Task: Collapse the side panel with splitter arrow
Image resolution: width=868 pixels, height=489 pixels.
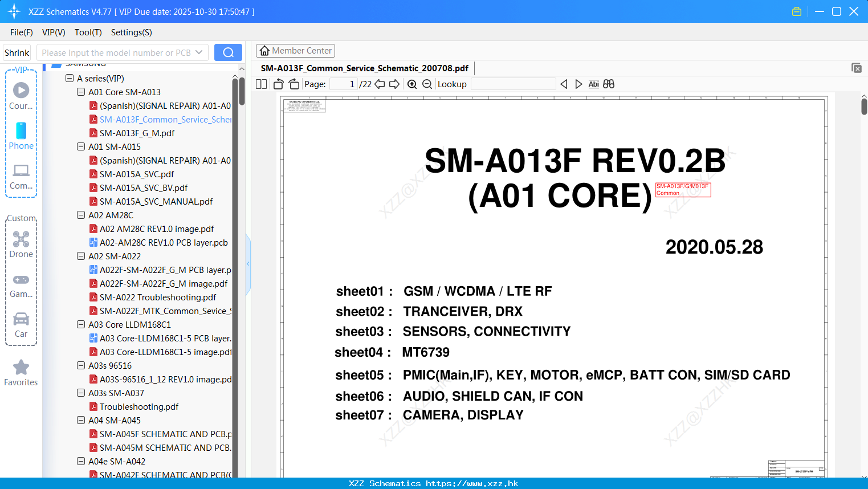Action: tap(248, 263)
